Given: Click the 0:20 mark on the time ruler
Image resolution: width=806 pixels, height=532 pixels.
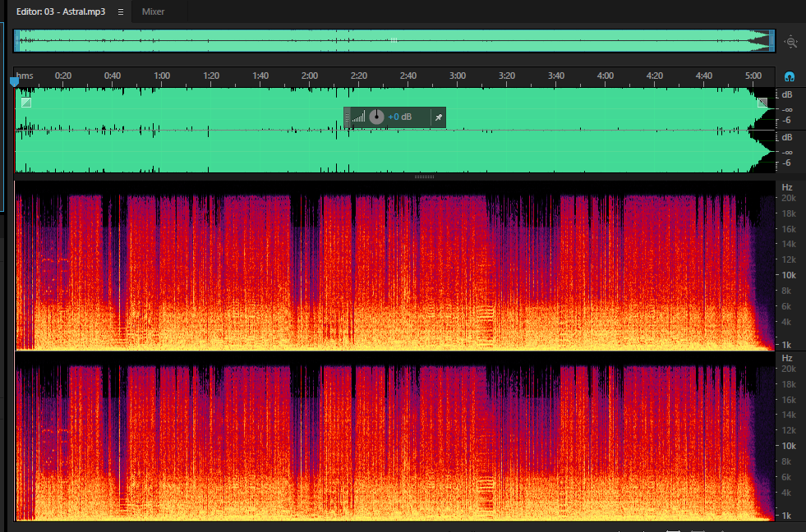Looking at the screenshot, I should click(x=63, y=76).
